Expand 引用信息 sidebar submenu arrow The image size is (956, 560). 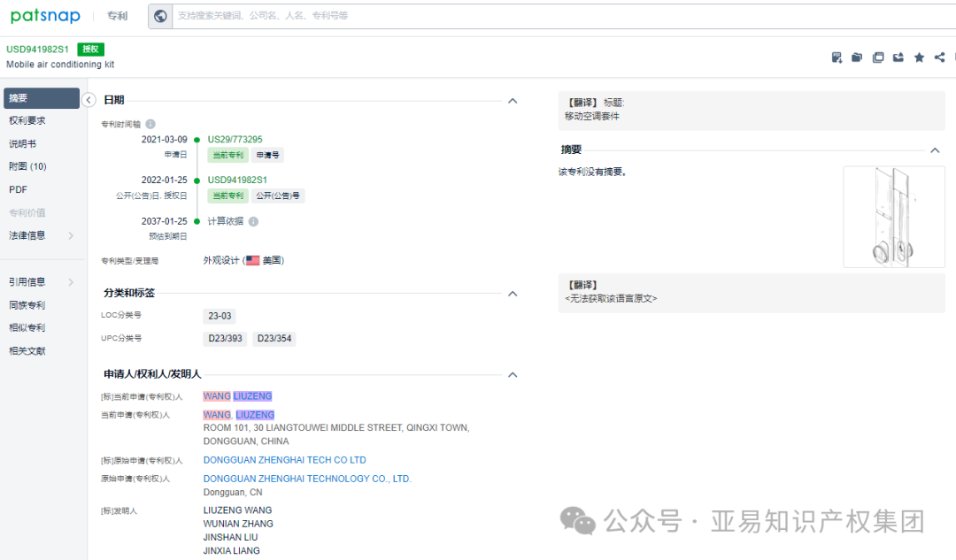pos(71,282)
